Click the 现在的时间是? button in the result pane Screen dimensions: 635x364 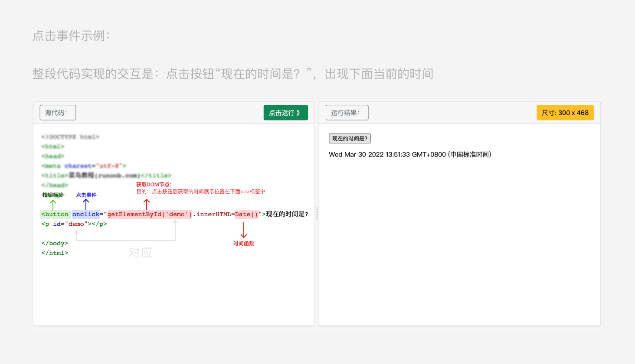[350, 139]
